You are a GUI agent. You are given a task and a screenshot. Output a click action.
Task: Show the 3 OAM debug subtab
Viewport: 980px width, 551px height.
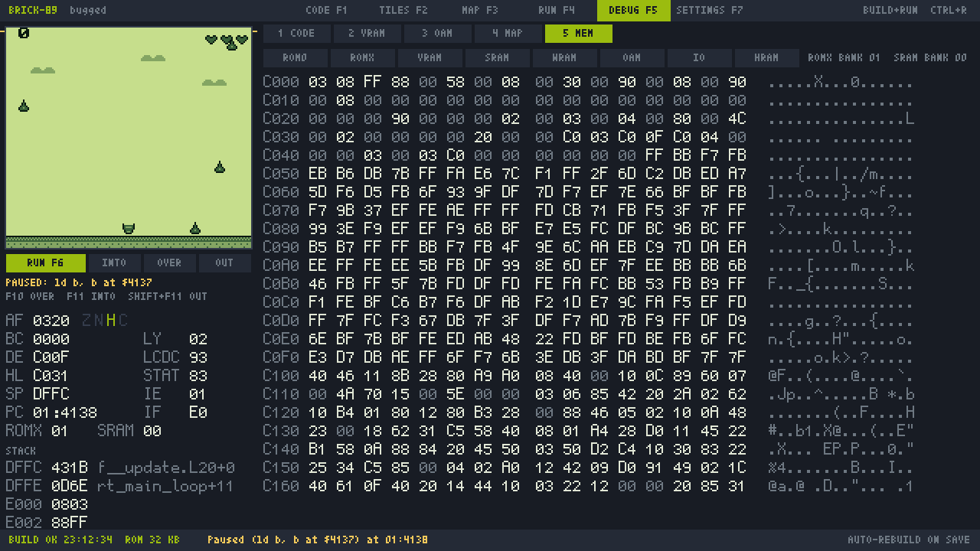pyautogui.click(x=437, y=33)
